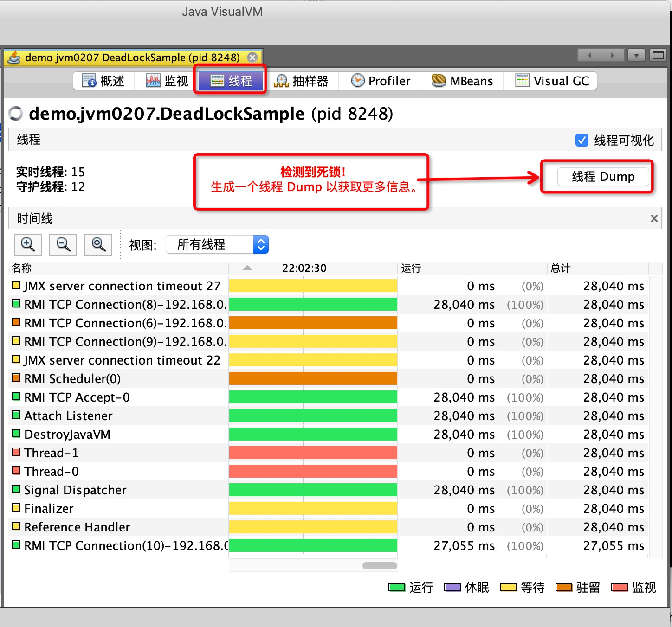
Task: Toggle the 线程可视化 checkbox
Action: (582, 140)
